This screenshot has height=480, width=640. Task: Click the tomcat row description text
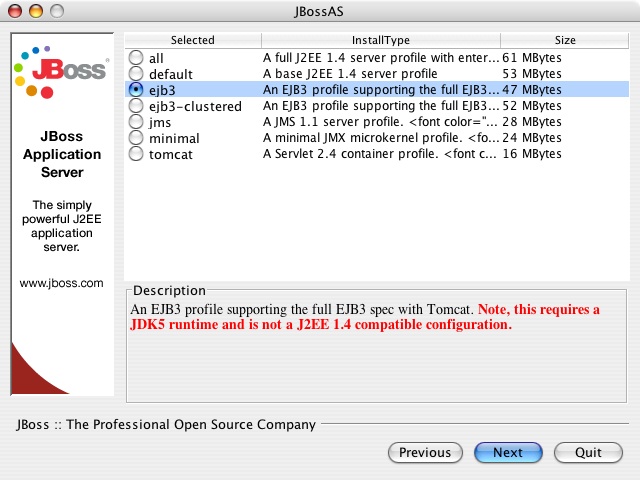(x=380, y=154)
